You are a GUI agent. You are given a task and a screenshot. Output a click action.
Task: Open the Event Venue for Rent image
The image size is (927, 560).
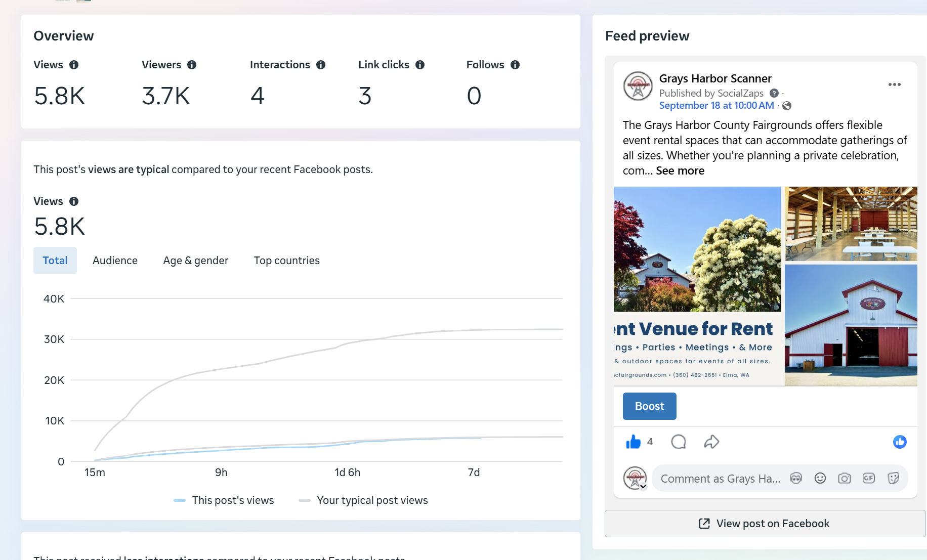pos(697,286)
